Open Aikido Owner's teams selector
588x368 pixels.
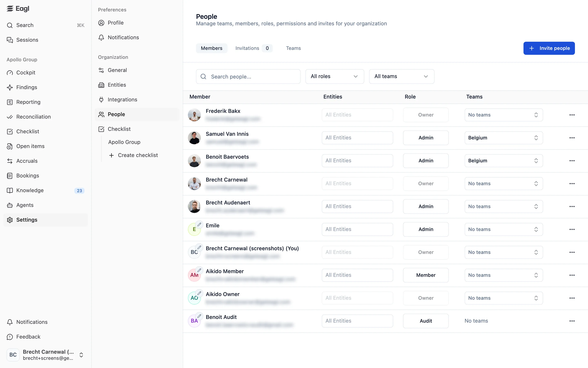pyautogui.click(x=504, y=298)
